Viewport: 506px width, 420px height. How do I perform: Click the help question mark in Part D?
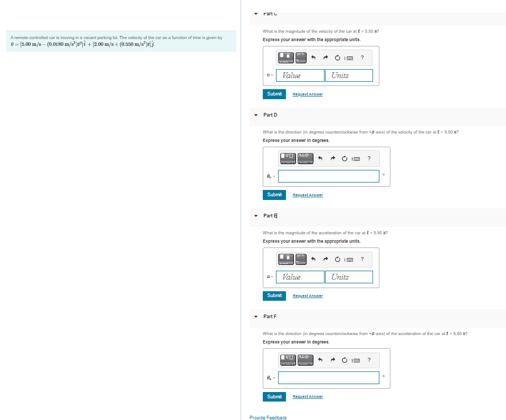pyautogui.click(x=369, y=158)
